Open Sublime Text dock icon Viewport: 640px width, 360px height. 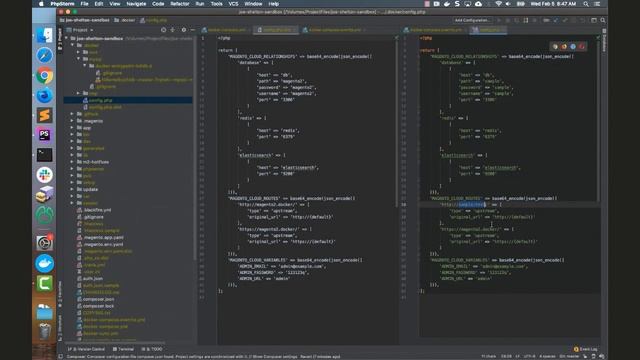point(44,115)
